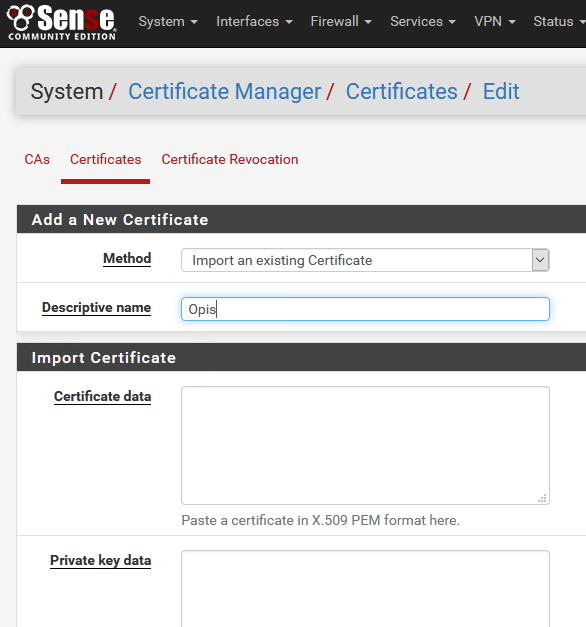Click the Edit breadcrumb link
Viewport: 586px width, 627px height.
pyautogui.click(x=501, y=92)
